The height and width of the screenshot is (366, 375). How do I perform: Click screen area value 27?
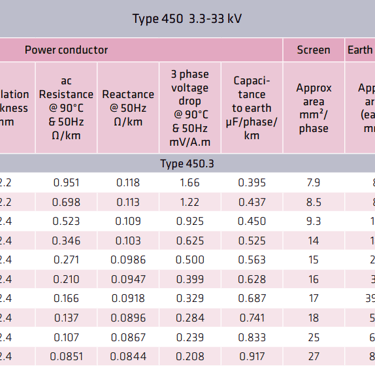pyautogui.click(x=313, y=357)
